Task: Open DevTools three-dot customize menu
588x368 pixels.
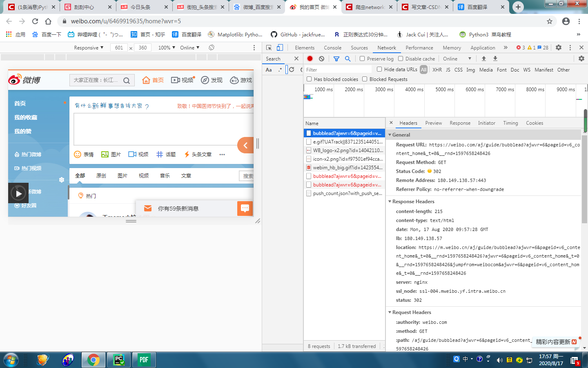Action: tap(570, 47)
